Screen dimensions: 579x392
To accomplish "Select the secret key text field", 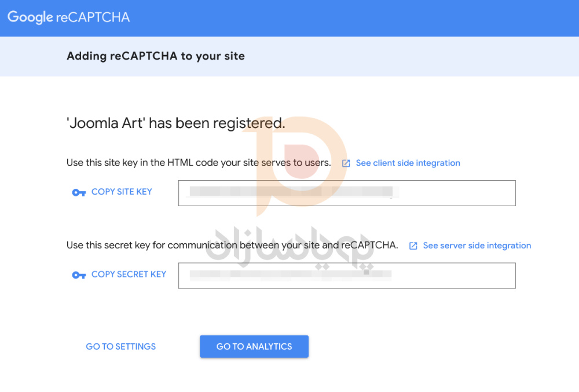I will pos(346,276).
